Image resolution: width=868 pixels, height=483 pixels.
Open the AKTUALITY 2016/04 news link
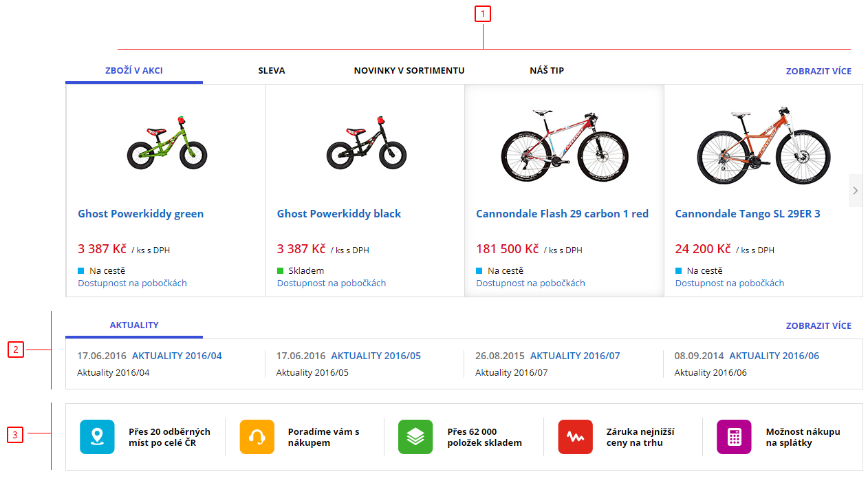point(177,356)
